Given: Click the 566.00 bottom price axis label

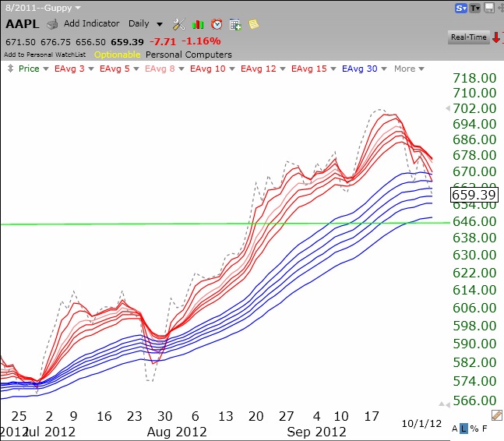Looking at the screenshot, I should click(x=474, y=400).
